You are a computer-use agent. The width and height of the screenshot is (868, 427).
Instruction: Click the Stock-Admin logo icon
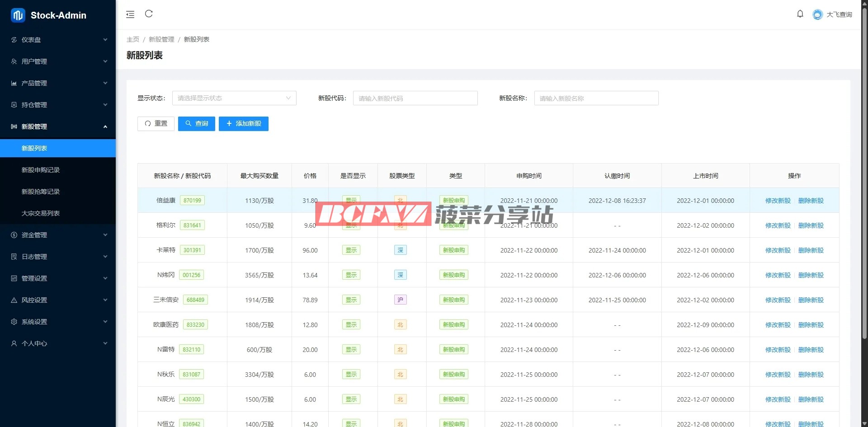[x=18, y=15]
